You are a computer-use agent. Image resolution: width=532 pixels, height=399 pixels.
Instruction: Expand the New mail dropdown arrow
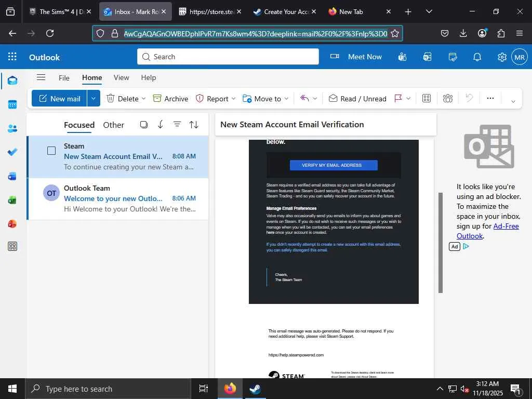coord(94,98)
